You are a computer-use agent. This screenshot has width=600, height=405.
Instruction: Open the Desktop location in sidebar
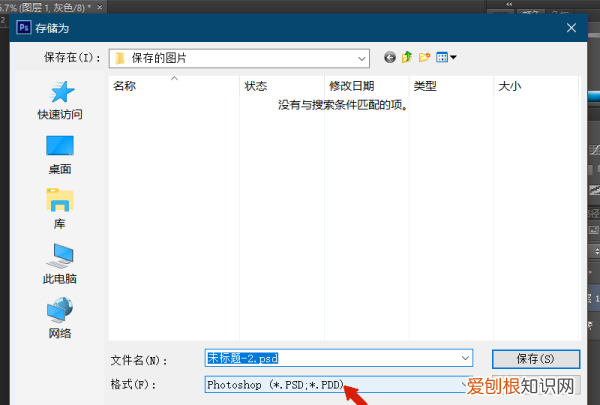pyautogui.click(x=60, y=155)
